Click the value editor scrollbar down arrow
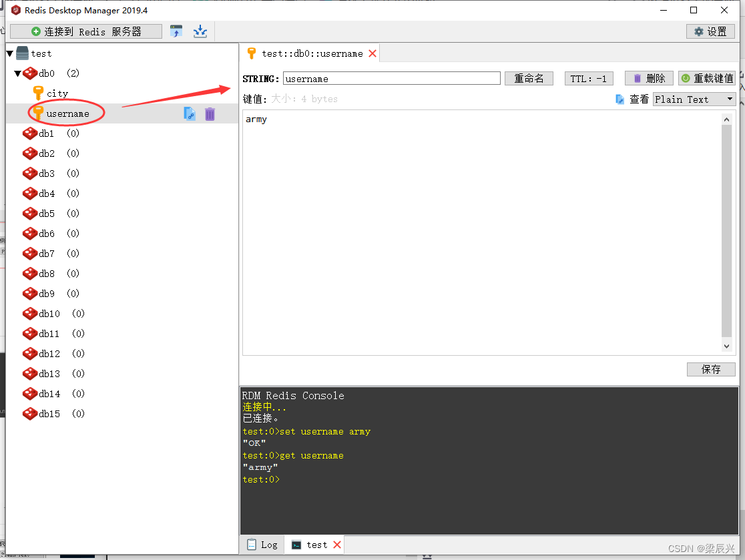Screen dimensions: 745x560 (x=726, y=346)
